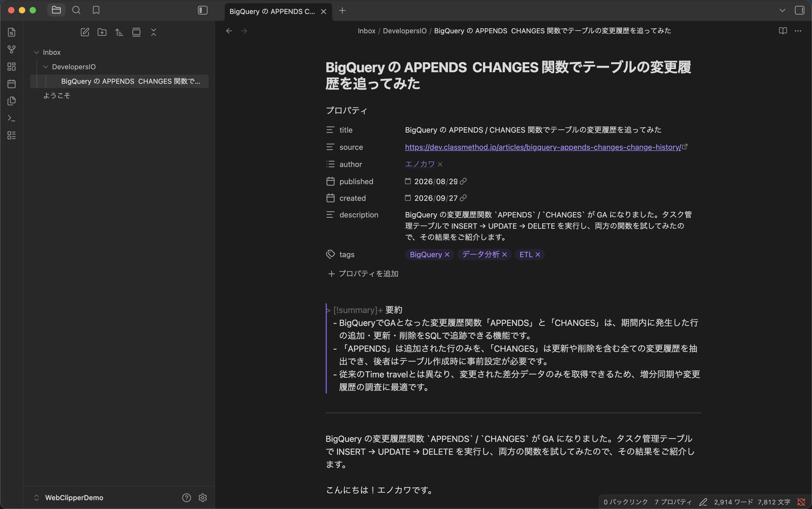The height and width of the screenshot is (509, 812).
Task: Collapse all folders in explorer
Action: point(154,32)
